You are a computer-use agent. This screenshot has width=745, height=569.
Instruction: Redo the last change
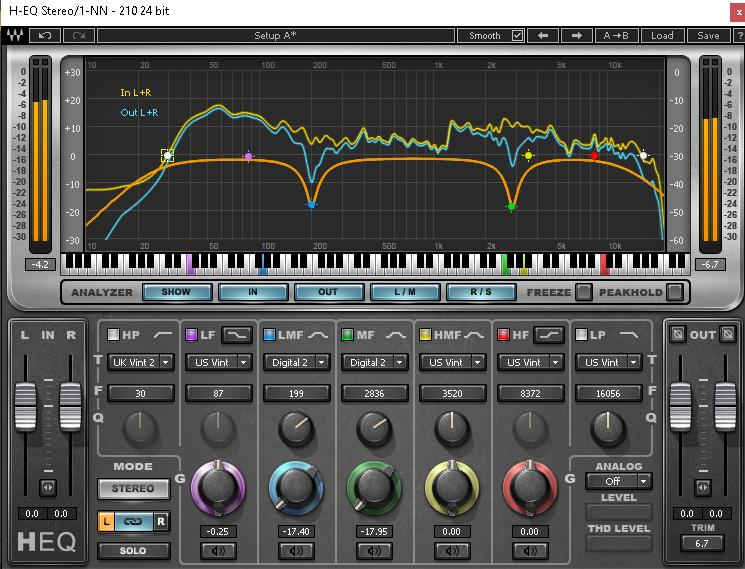(x=79, y=36)
